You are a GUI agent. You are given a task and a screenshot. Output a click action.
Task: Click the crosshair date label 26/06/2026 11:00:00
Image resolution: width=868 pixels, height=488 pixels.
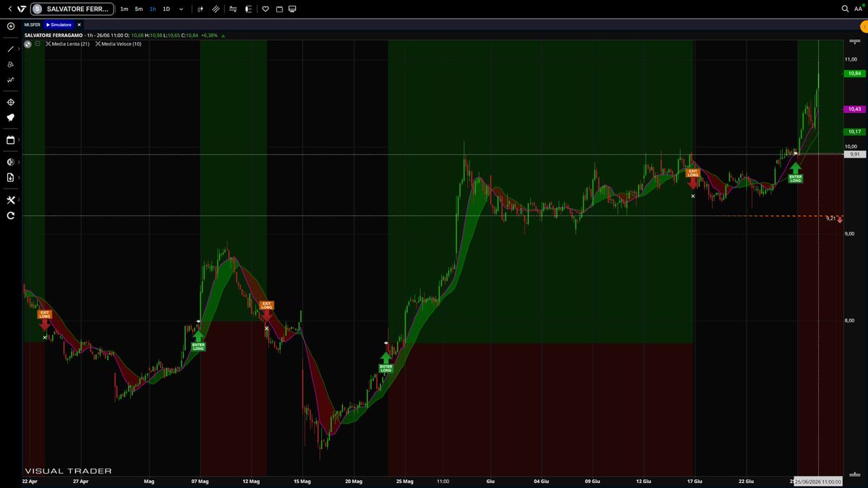pyautogui.click(x=818, y=481)
